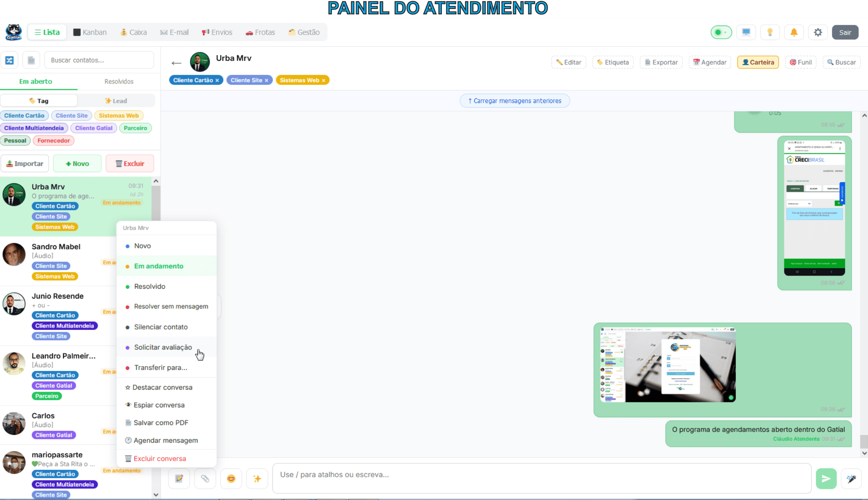Click the lightbulb tips icon
868x500 pixels.
[x=770, y=32]
